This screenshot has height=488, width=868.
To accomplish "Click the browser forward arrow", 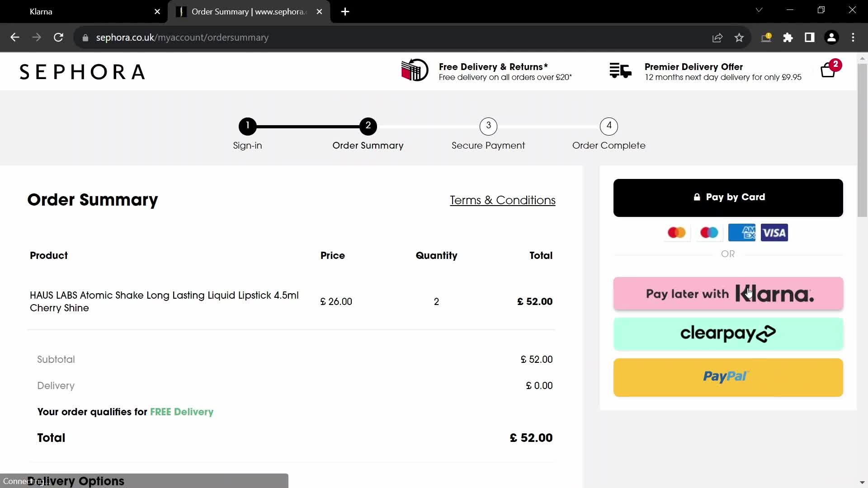I will tap(37, 38).
